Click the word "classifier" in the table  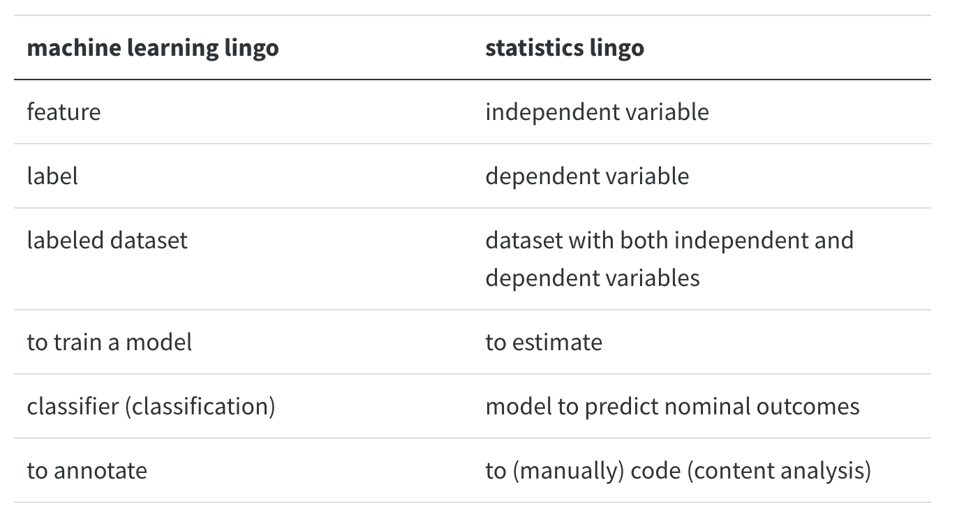(73, 406)
